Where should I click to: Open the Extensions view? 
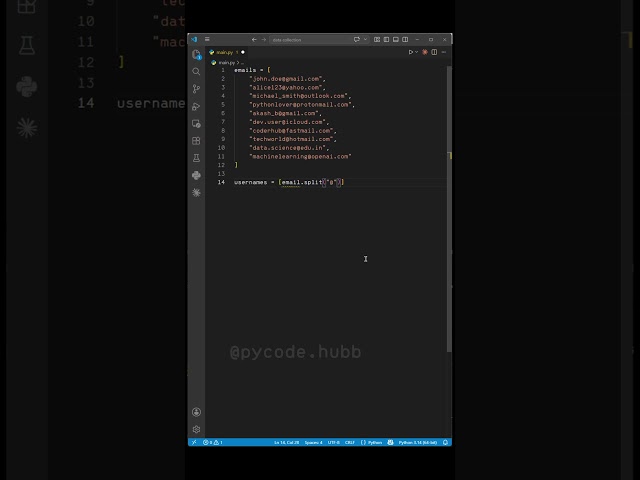[x=196, y=140]
